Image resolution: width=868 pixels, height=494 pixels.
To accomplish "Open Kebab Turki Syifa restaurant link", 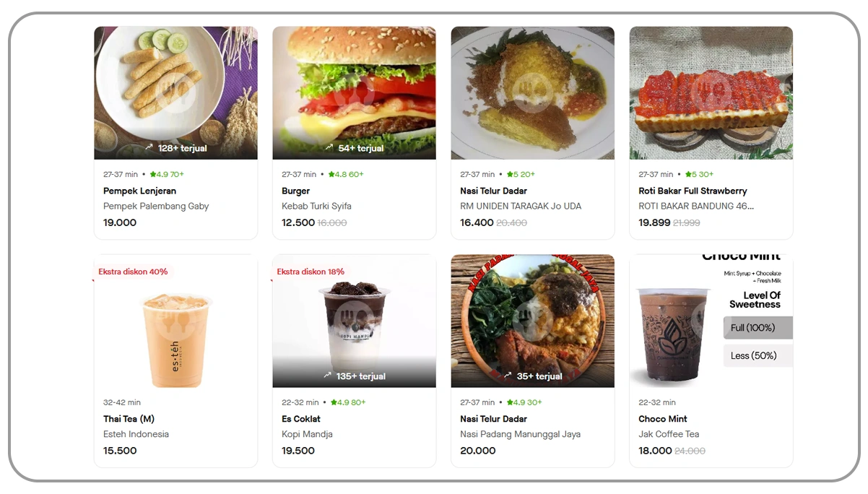I will coord(316,206).
